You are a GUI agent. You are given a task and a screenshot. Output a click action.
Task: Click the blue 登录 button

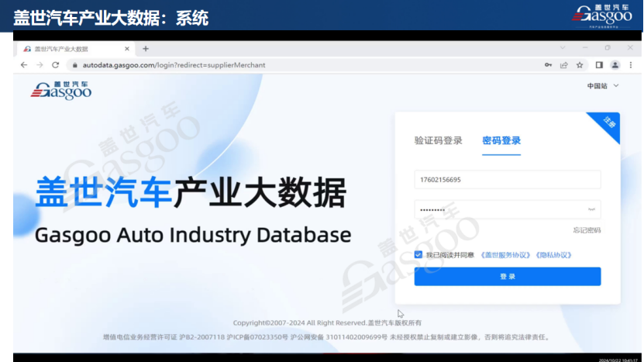coord(508,277)
